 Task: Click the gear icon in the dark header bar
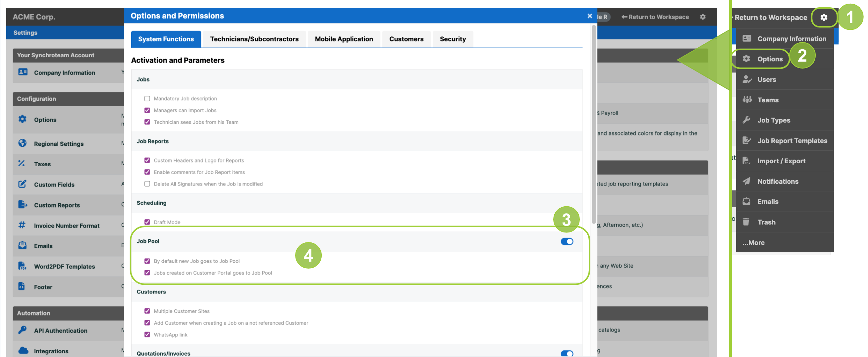[x=703, y=17]
